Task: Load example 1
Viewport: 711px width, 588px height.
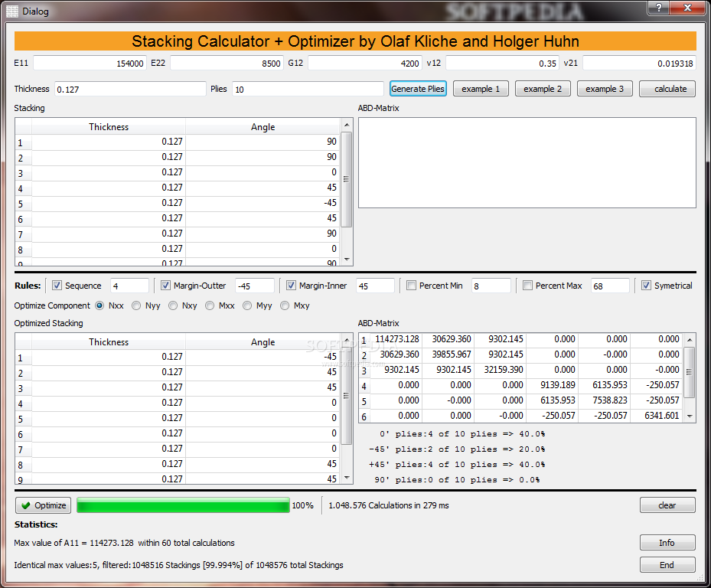Action: pyautogui.click(x=481, y=89)
